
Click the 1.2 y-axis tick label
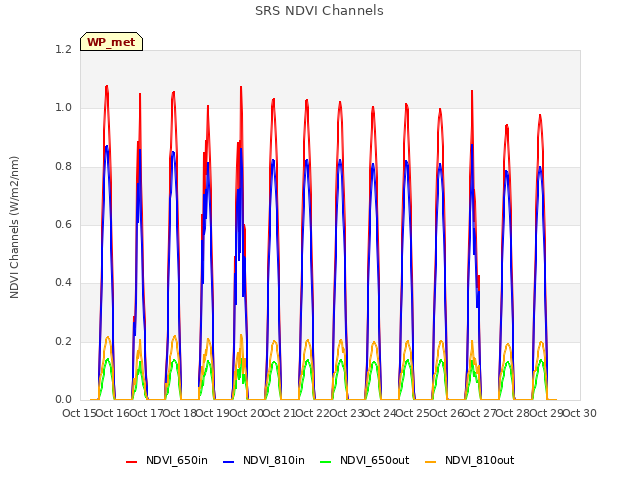63,49
